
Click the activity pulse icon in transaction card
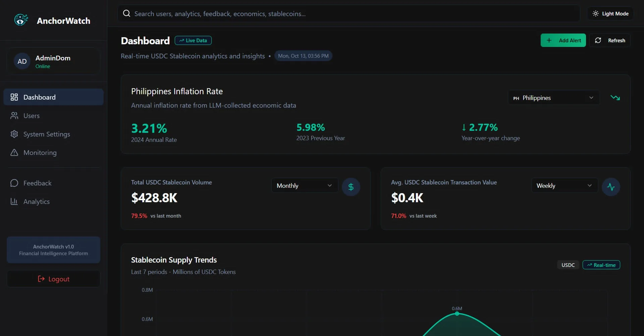(611, 187)
